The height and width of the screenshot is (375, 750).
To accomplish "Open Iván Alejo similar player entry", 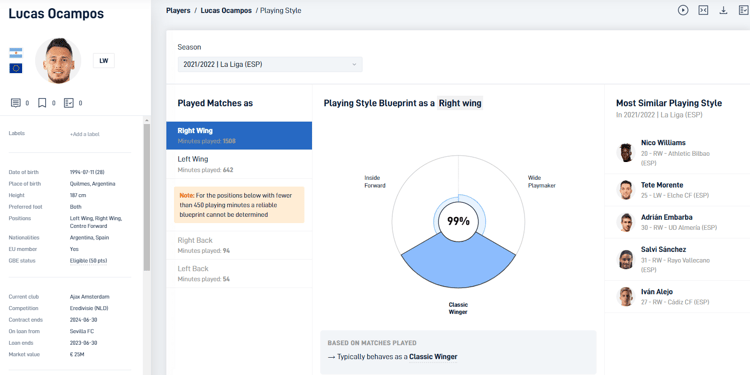I will (677, 297).
